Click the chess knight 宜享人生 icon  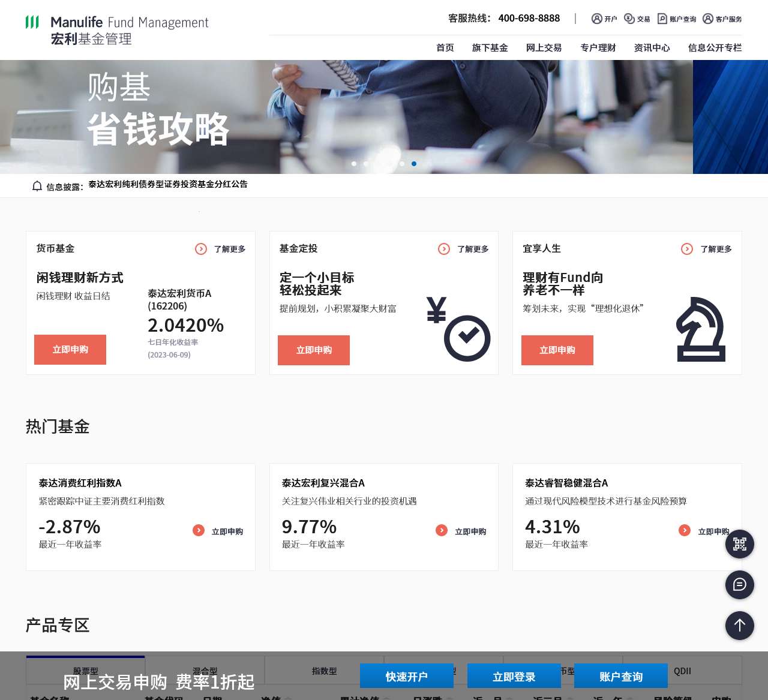(x=701, y=329)
